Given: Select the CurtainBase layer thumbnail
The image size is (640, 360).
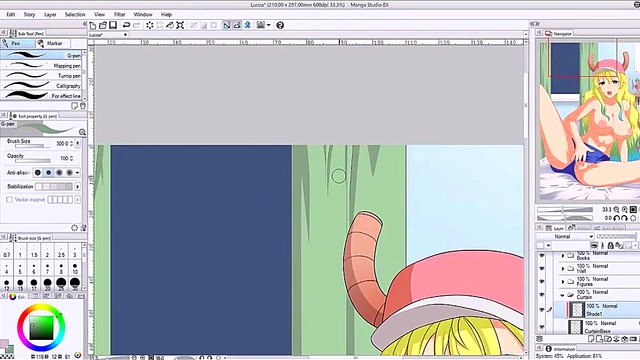Looking at the screenshot, I should click(x=576, y=327).
